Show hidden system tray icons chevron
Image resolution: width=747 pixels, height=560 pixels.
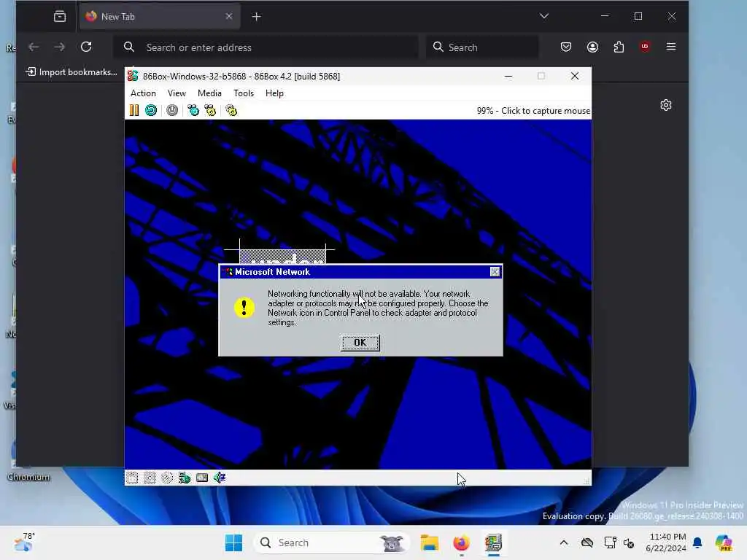[564, 542]
